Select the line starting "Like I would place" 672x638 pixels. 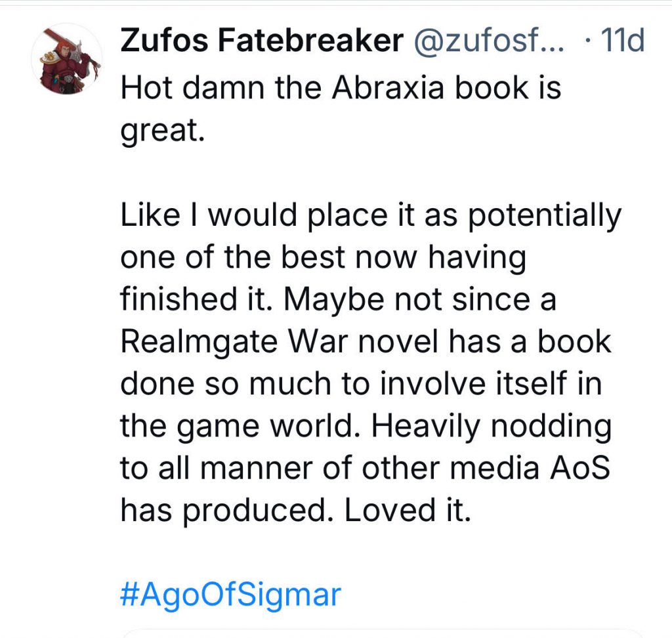[370, 217]
